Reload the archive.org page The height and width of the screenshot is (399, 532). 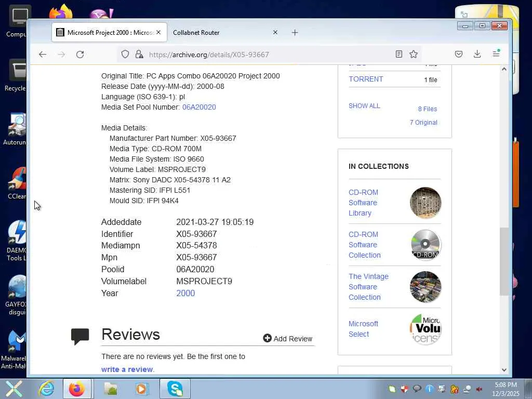[x=80, y=54]
